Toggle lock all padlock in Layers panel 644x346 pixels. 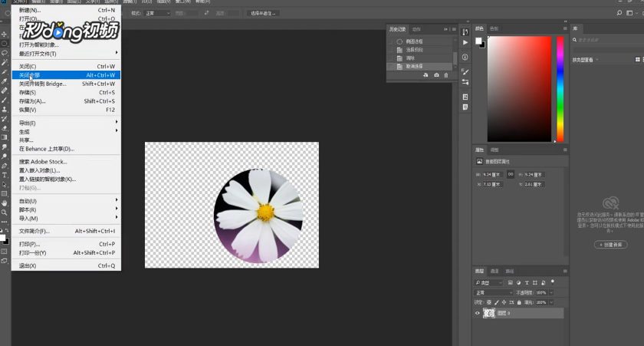[519, 302]
